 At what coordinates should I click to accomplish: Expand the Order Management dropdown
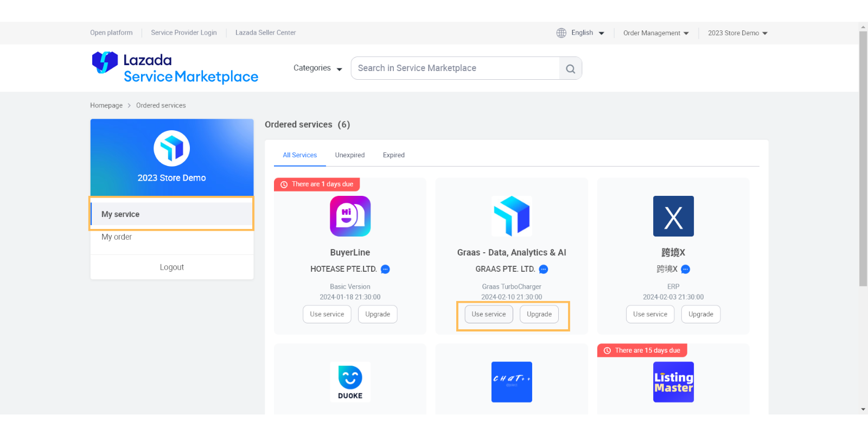[656, 33]
